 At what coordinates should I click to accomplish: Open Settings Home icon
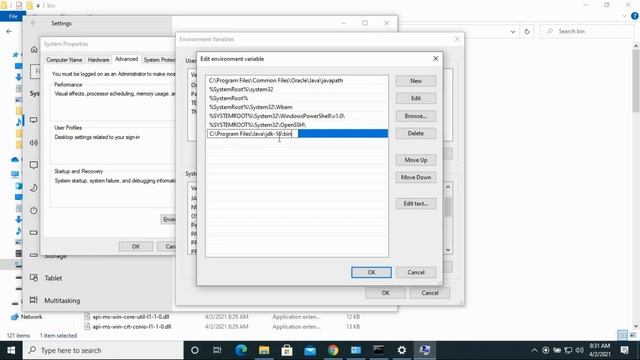click(x=34, y=49)
